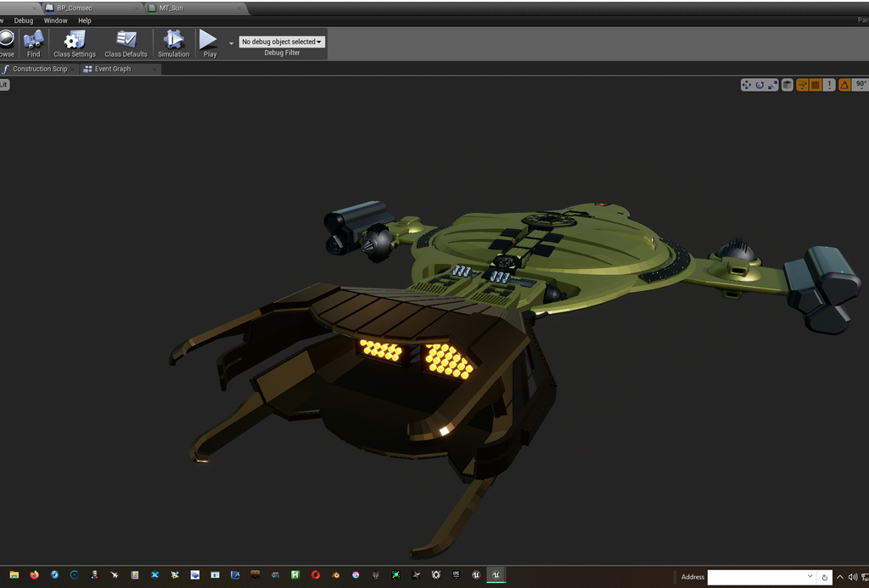869x588 pixels.
Task: Open Blender from the taskbar
Action: click(335, 575)
